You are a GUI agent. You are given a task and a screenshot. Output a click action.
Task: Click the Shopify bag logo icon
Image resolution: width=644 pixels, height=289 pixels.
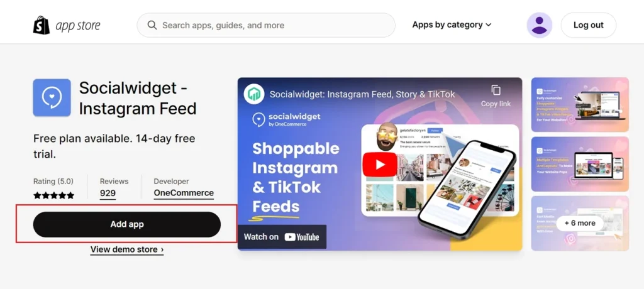coord(42,25)
